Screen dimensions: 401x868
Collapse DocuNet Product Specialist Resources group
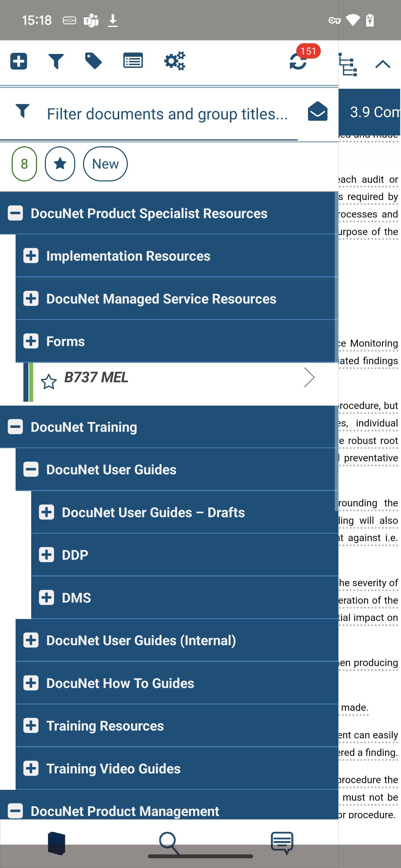coord(15,213)
